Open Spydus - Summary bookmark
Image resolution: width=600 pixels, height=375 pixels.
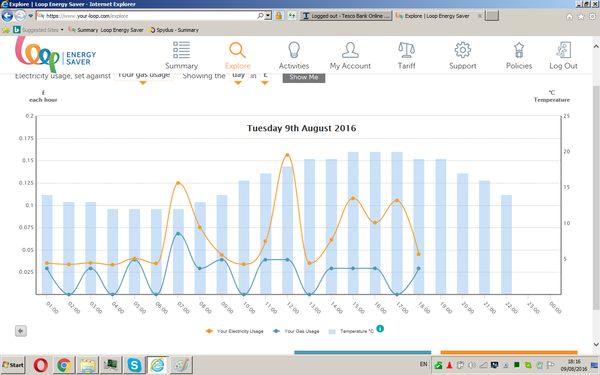pyautogui.click(x=173, y=30)
